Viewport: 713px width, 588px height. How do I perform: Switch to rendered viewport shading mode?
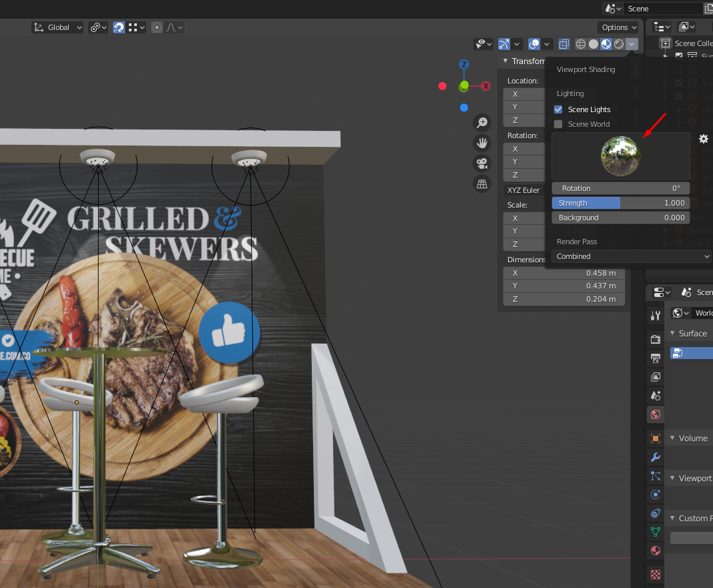[619, 44]
